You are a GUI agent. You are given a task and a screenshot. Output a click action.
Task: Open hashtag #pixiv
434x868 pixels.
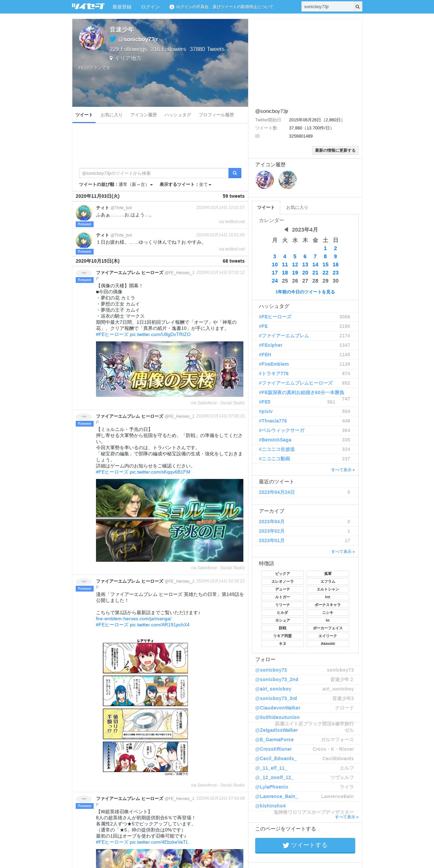pos(266,411)
